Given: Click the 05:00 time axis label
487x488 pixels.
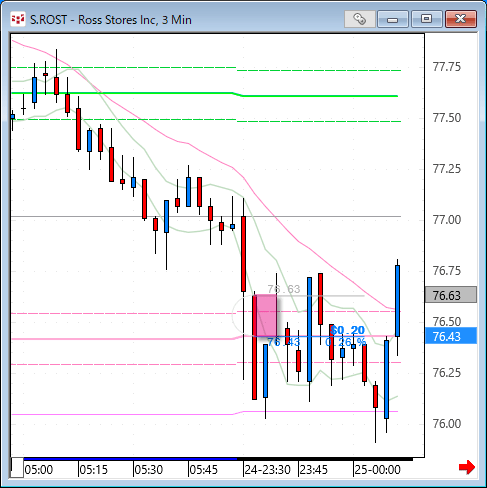Looking at the screenshot, I should pos(39,470).
